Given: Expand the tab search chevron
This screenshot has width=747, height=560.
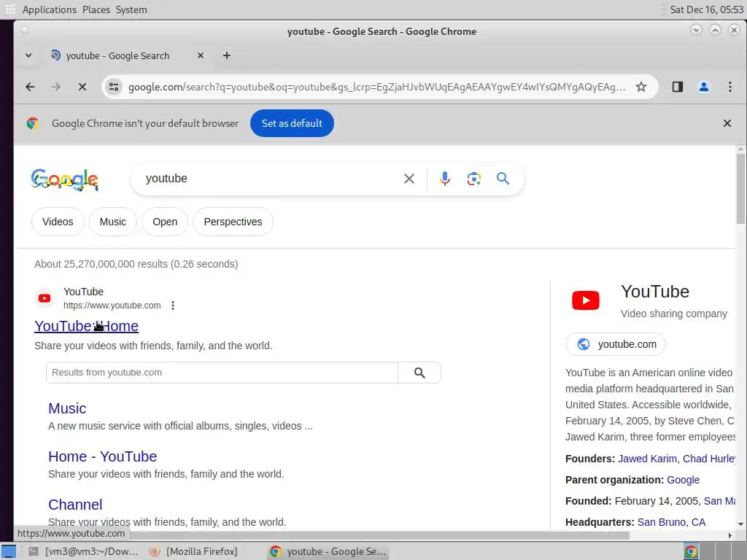Looking at the screenshot, I should click(x=28, y=55).
